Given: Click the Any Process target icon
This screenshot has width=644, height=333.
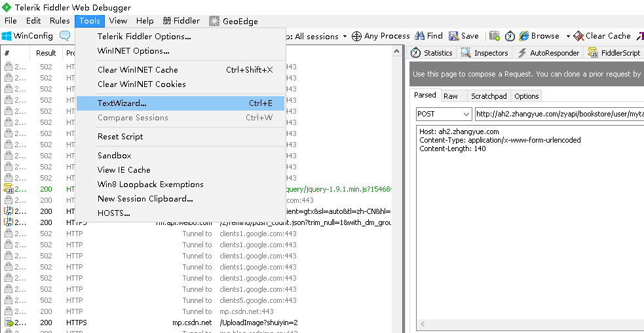Looking at the screenshot, I should tap(357, 36).
